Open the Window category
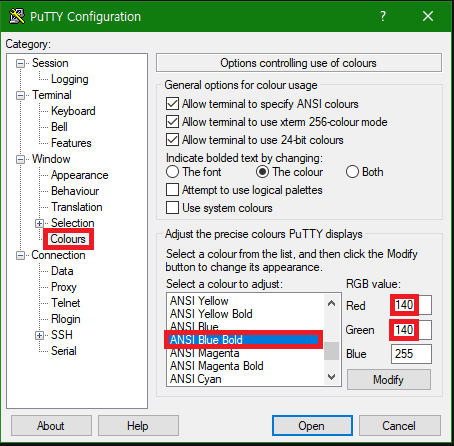Viewport: 454px width, 446px height. (x=51, y=159)
